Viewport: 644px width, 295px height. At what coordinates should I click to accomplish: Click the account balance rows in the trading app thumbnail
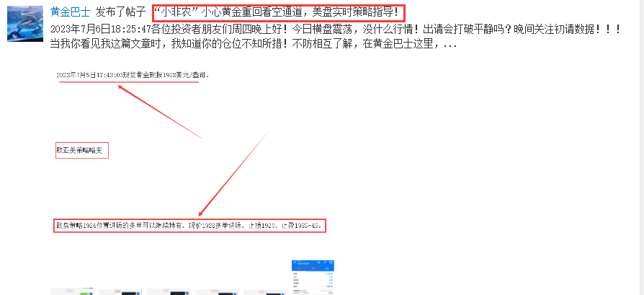tap(313, 279)
